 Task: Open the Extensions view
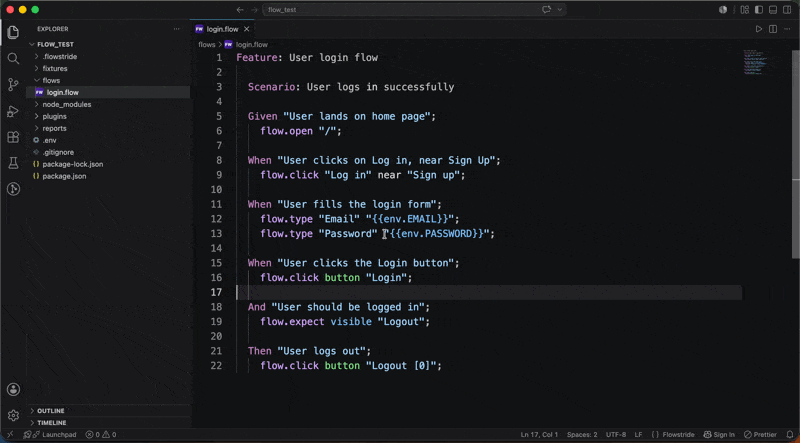coord(13,137)
